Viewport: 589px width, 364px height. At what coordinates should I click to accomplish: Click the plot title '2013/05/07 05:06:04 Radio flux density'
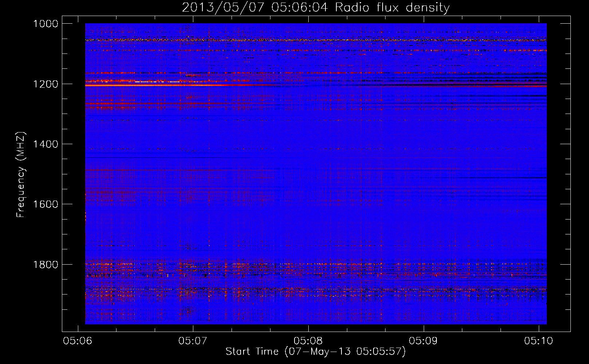(x=316, y=7)
